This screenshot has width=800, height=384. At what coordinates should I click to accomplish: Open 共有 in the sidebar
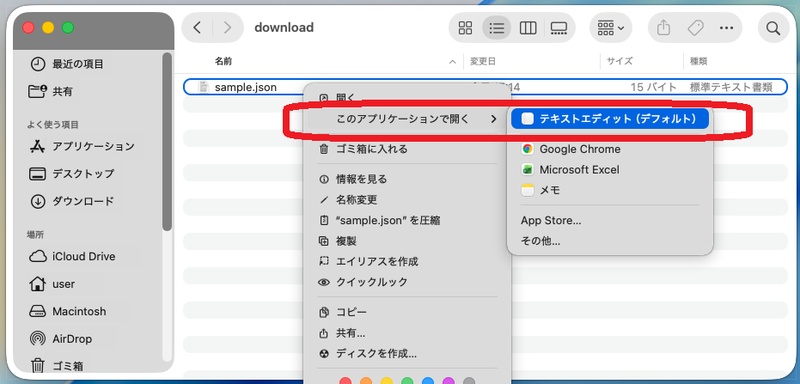click(62, 91)
